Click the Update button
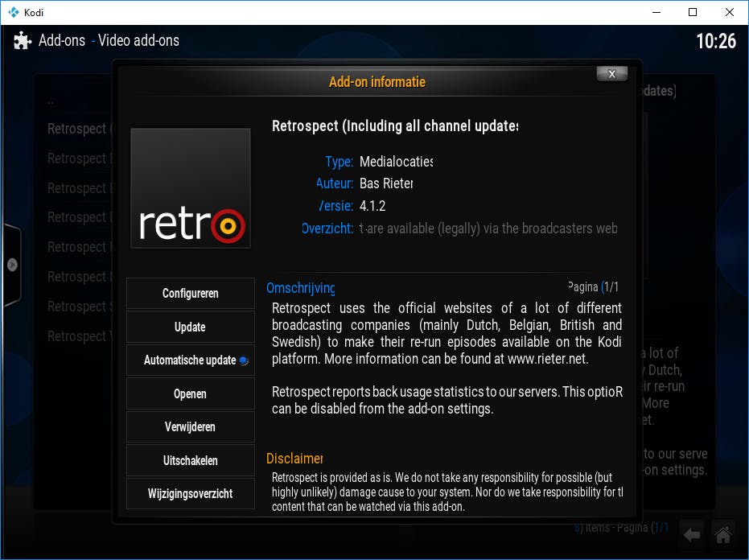749x560 pixels. click(x=190, y=327)
